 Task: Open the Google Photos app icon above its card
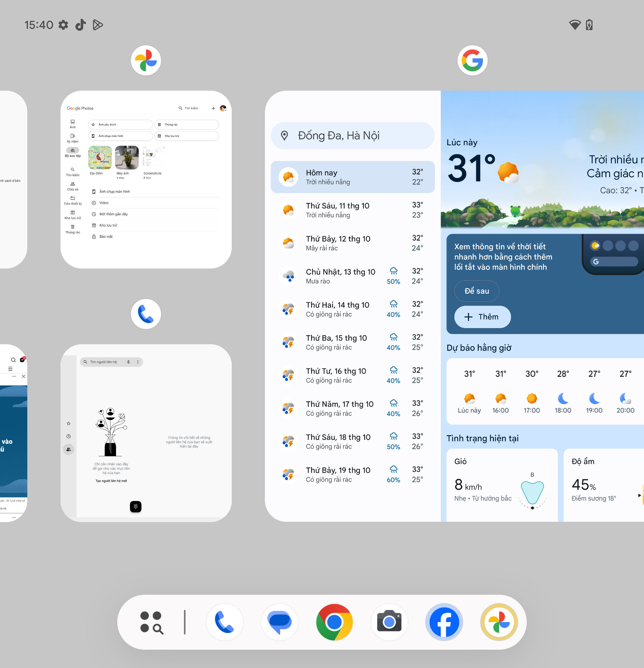point(146,60)
